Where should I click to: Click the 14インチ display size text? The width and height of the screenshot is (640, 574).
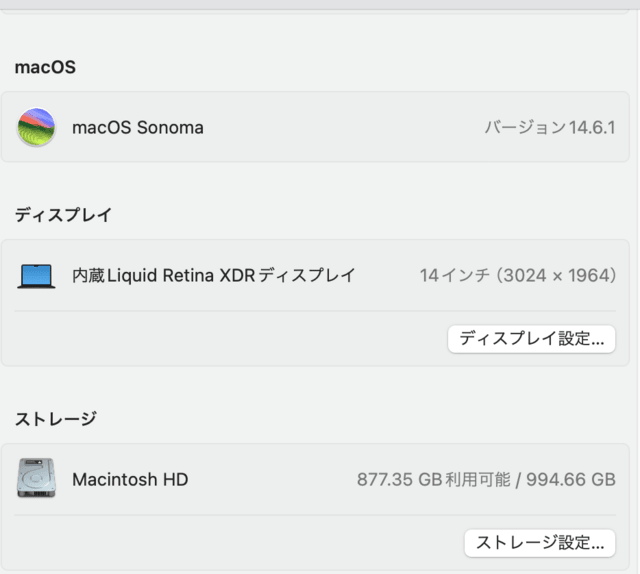click(x=455, y=276)
